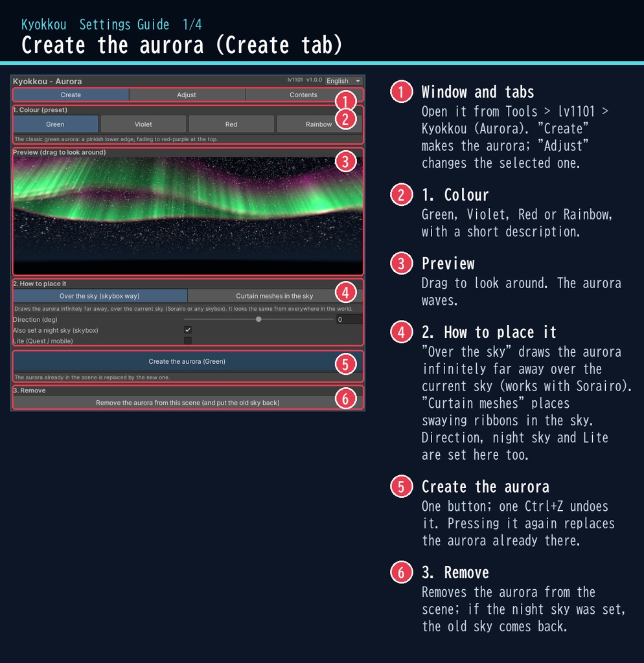Click the "Create the aurora (Create tab)" title
Screen dimensions: 644x663
coord(182,45)
